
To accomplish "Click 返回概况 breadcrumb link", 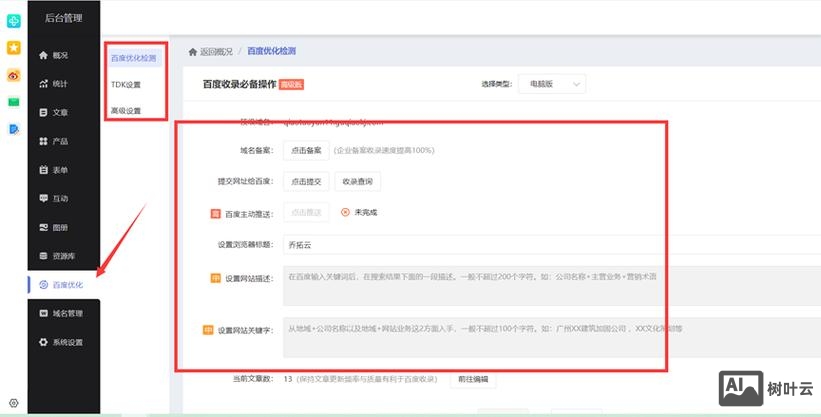I will point(216,51).
